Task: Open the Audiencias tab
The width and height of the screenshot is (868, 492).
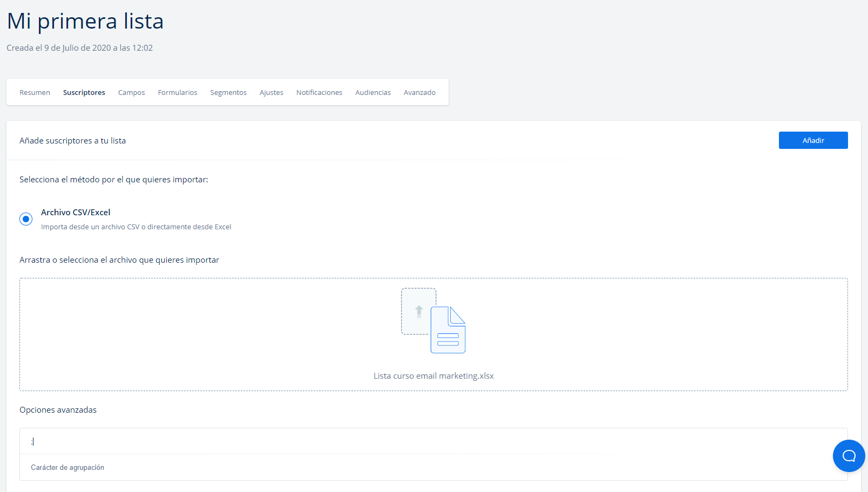Action: pos(373,92)
